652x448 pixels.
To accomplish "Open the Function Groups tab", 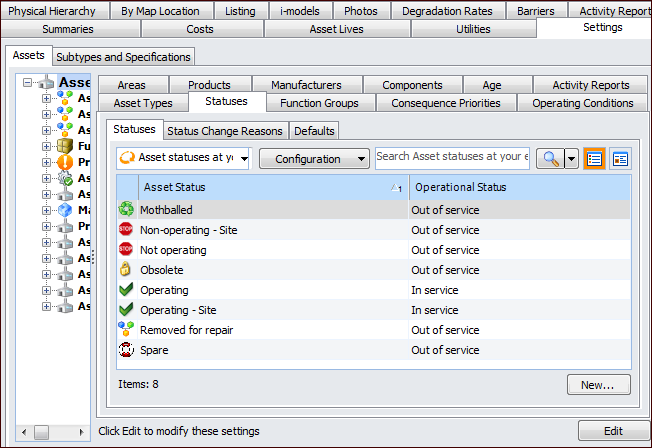I will [x=319, y=103].
